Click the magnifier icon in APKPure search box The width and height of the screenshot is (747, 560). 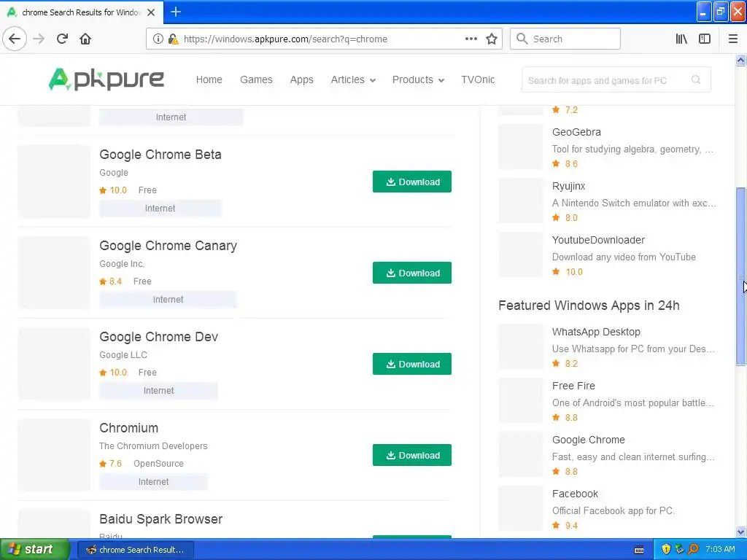tap(695, 79)
